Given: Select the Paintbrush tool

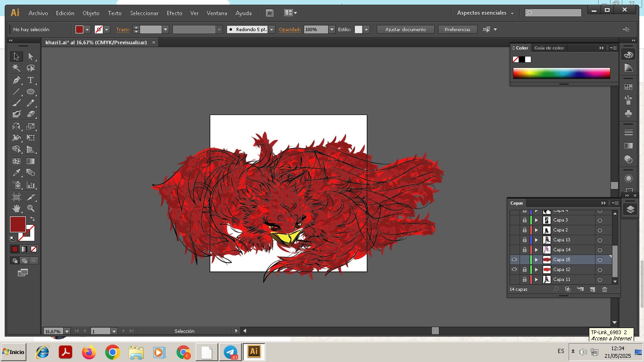Looking at the screenshot, I should [17, 103].
